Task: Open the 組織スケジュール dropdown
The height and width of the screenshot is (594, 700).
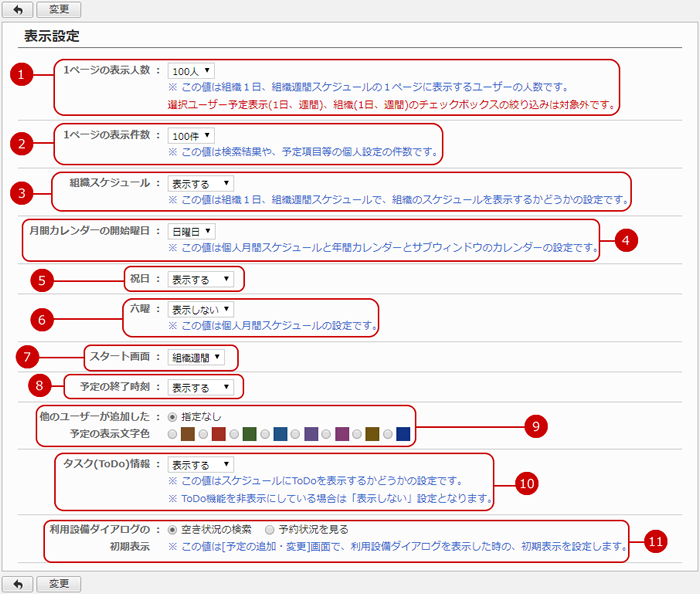Action: [200, 183]
